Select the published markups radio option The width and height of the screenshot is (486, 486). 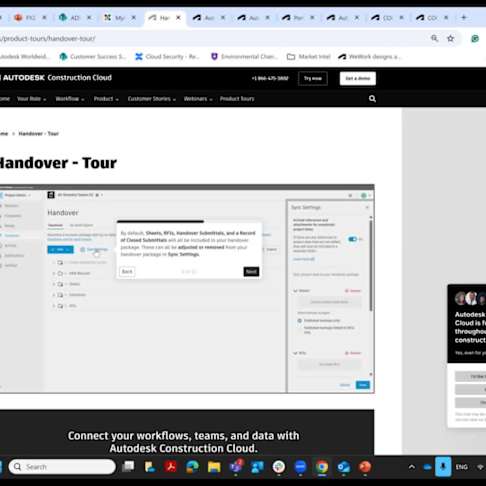click(x=299, y=321)
